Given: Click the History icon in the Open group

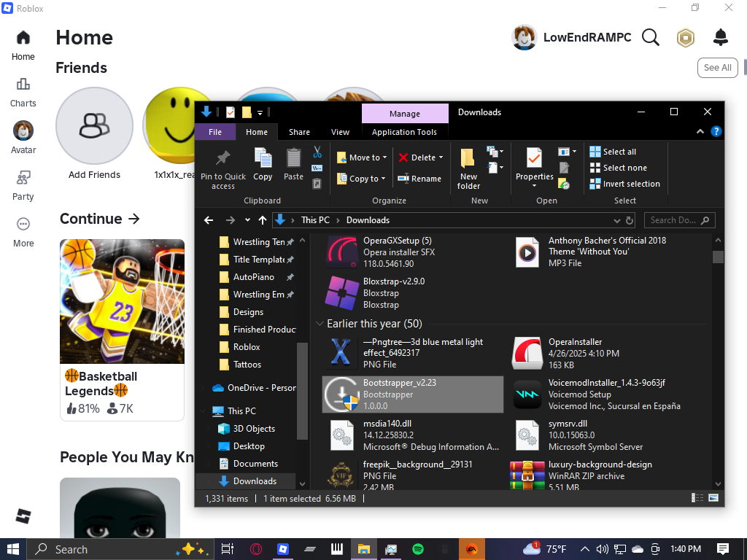Looking at the screenshot, I should click(564, 183).
